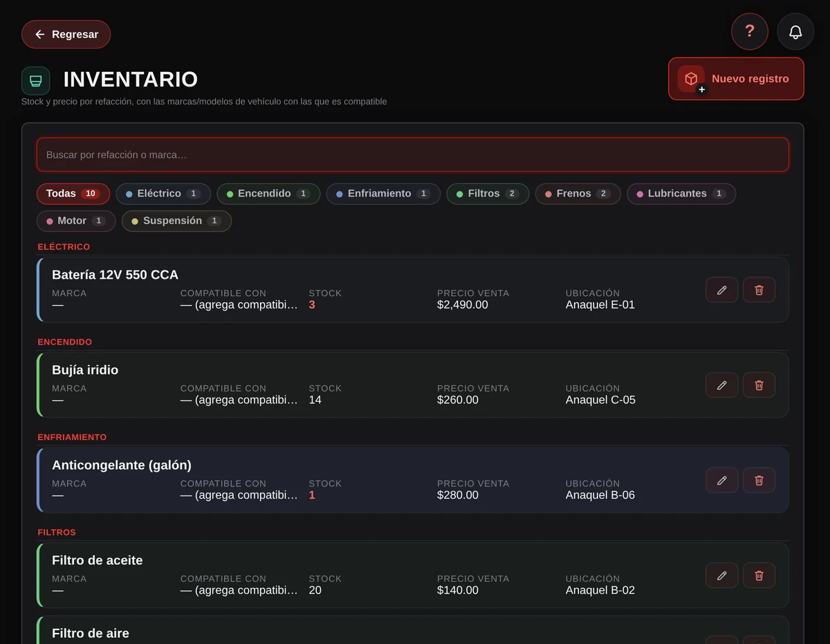The width and height of the screenshot is (830, 644).
Task: Open the help question mark icon
Action: pos(750,31)
